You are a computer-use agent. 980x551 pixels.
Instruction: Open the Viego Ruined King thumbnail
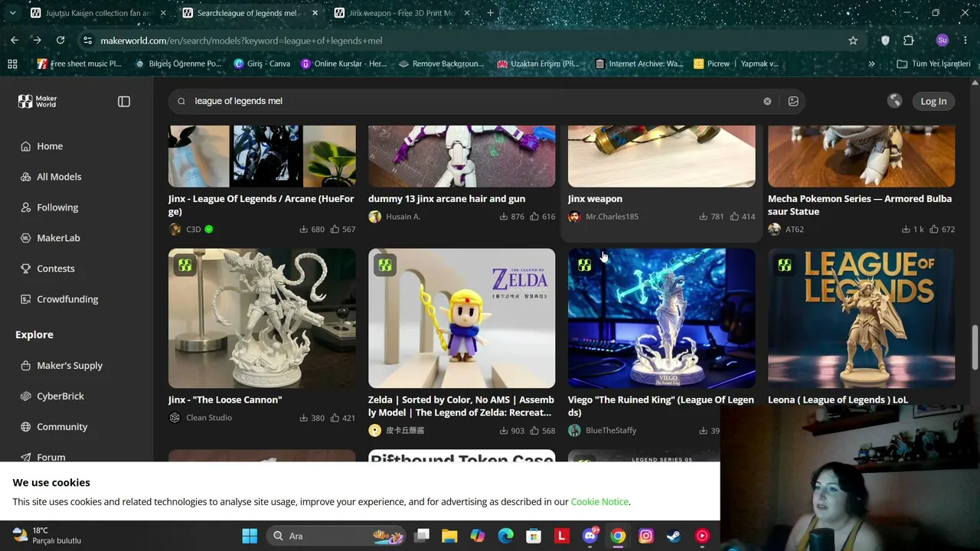click(x=661, y=318)
